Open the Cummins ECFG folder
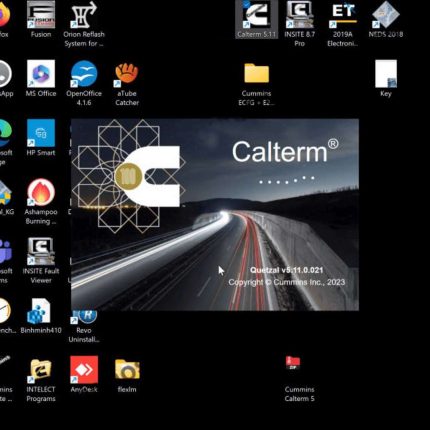Viewport: 430px width, 430px height. click(256, 83)
